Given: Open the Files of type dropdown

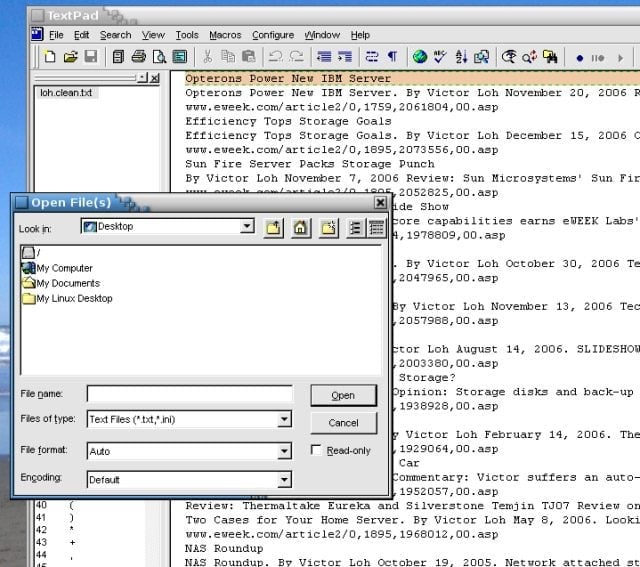Looking at the screenshot, I should coord(284,419).
